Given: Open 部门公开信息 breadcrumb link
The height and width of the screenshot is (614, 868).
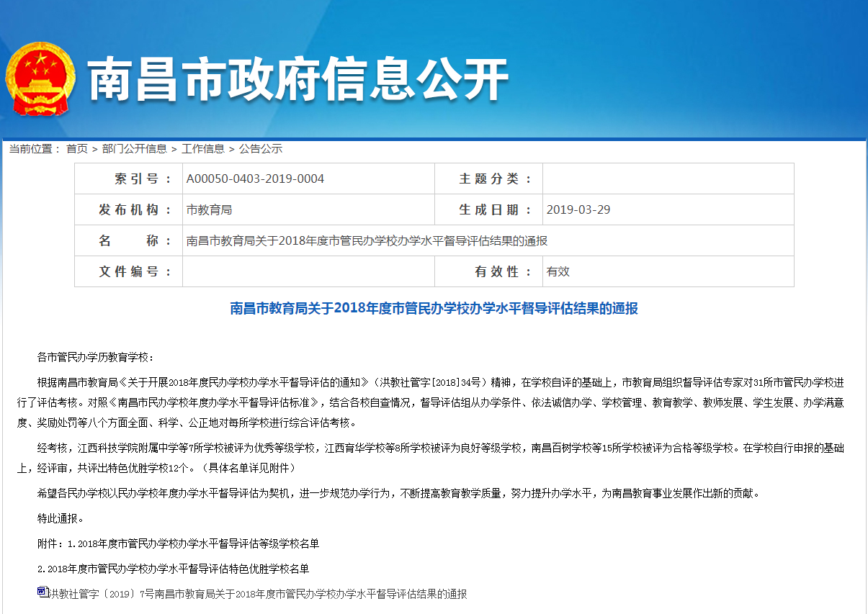Looking at the screenshot, I should tap(135, 149).
